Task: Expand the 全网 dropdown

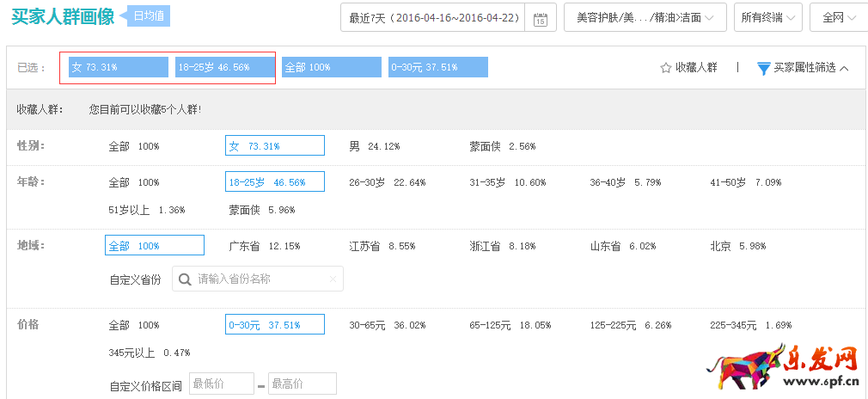Action: coord(838,18)
